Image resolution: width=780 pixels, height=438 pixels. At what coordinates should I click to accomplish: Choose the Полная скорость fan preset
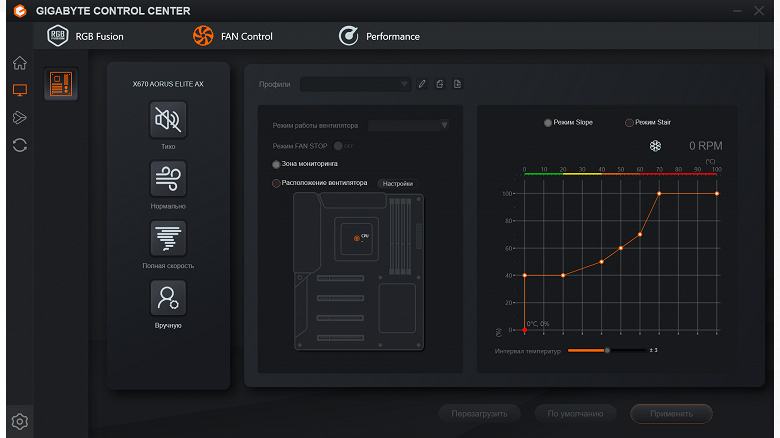coord(168,238)
